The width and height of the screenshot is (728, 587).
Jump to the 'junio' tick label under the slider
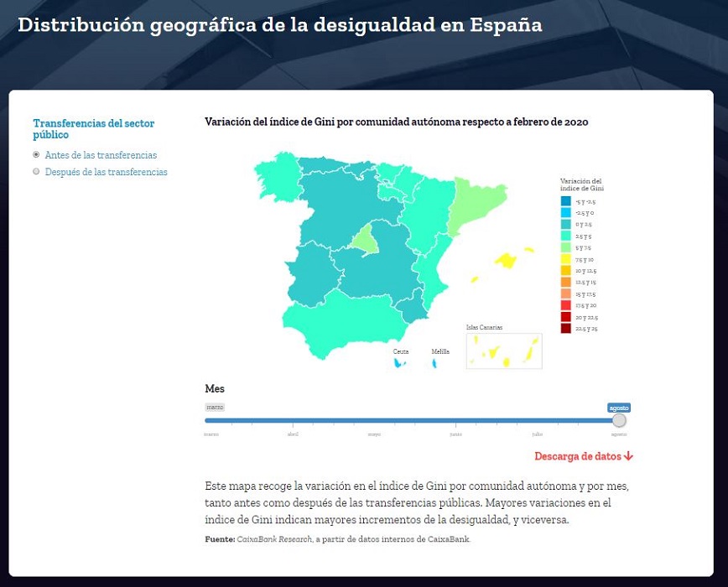pyautogui.click(x=456, y=434)
